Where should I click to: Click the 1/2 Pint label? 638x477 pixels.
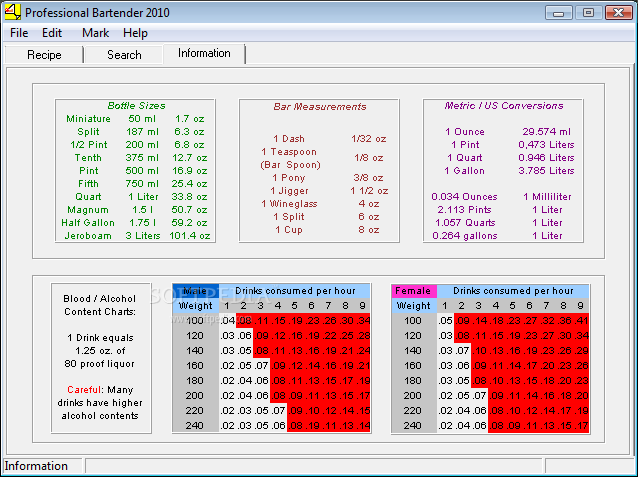pos(89,145)
